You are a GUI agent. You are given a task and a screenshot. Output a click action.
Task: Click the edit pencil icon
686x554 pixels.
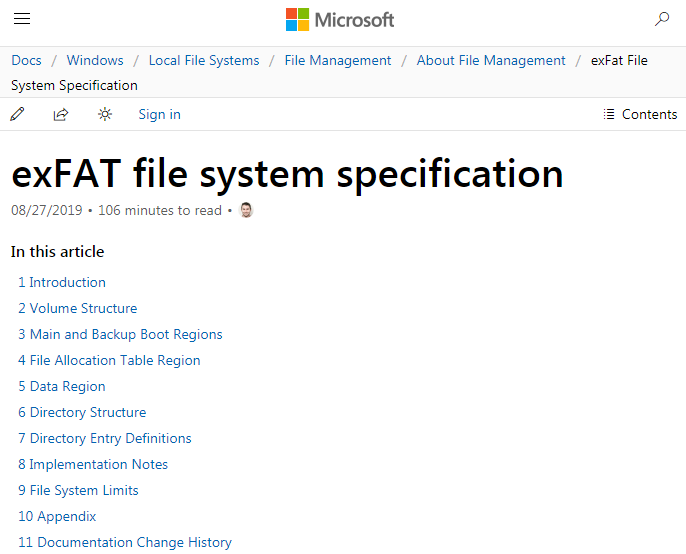pyautogui.click(x=17, y=114)
